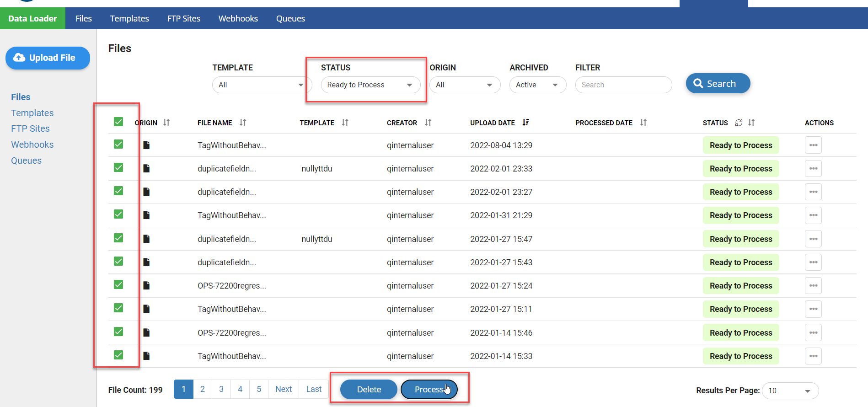Sort by Upload Date column icon
The image size is (868, 407).
coord(525,123)
